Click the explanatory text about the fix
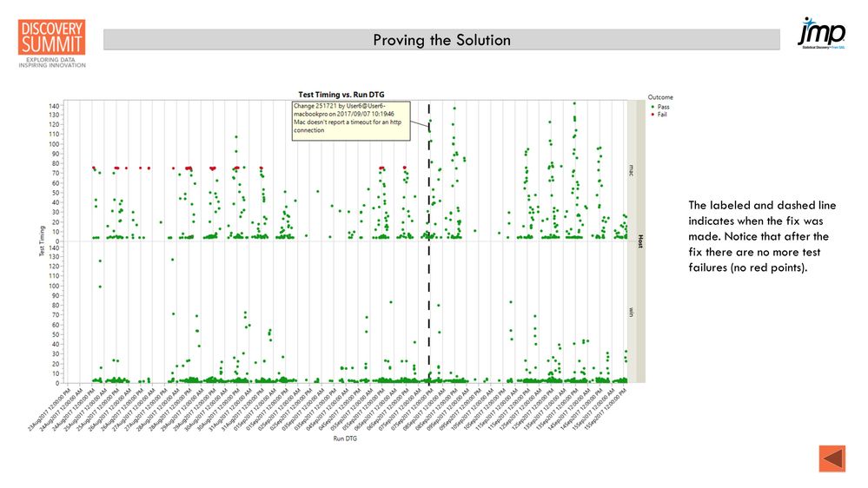 click(x=762, y=236)
